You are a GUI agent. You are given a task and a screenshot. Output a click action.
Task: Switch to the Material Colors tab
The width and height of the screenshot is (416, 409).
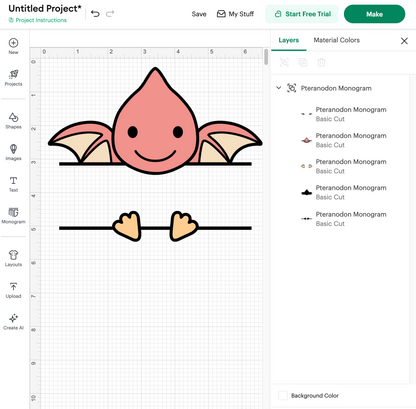click(x=337, y=40)
